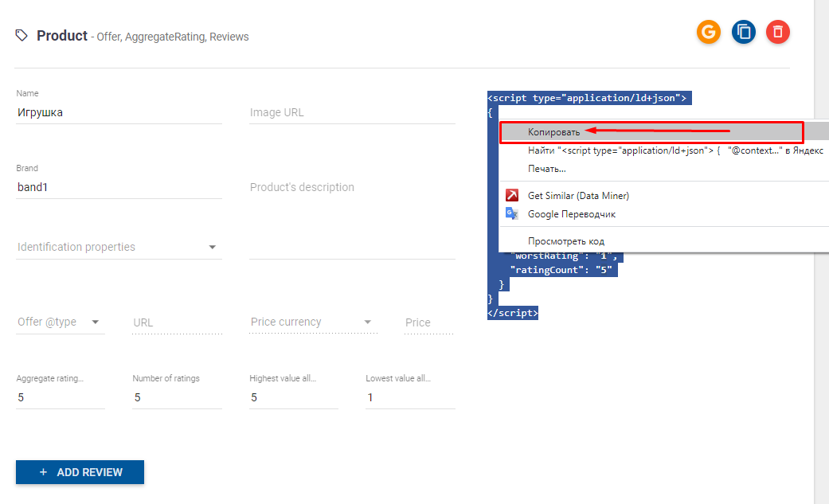Click the red trash delete icon
This screenshot has width=829, height=504.
(x=778, y=32)
